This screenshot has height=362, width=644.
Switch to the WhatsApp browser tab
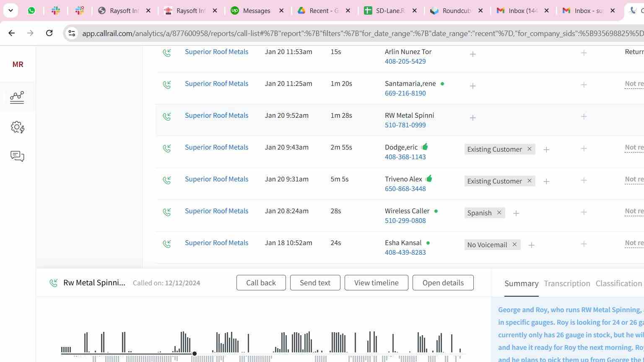(31, 10)
